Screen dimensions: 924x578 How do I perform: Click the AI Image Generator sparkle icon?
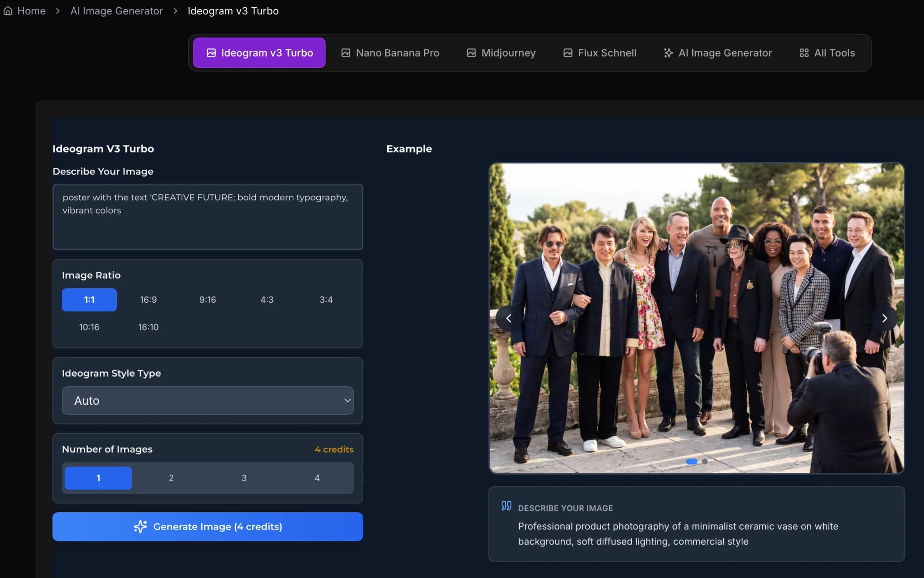click(x=668, y=53)
